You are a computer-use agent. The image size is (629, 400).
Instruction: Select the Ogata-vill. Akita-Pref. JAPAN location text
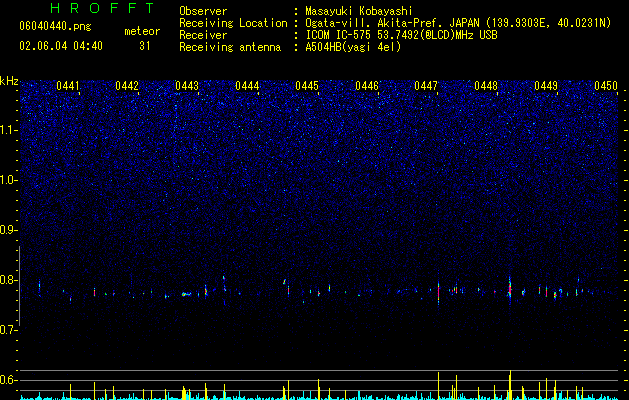tap(458, 23)
